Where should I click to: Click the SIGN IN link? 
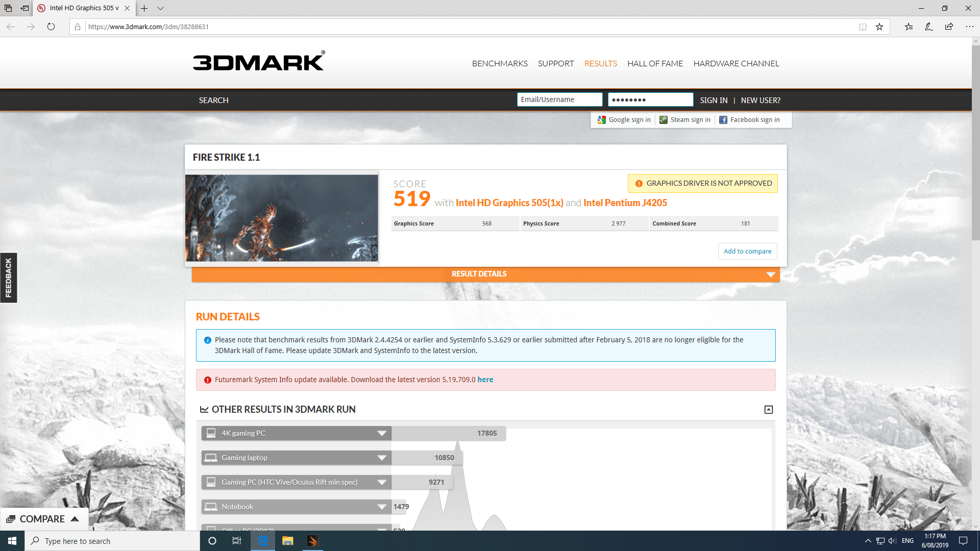tap(714, 101)
